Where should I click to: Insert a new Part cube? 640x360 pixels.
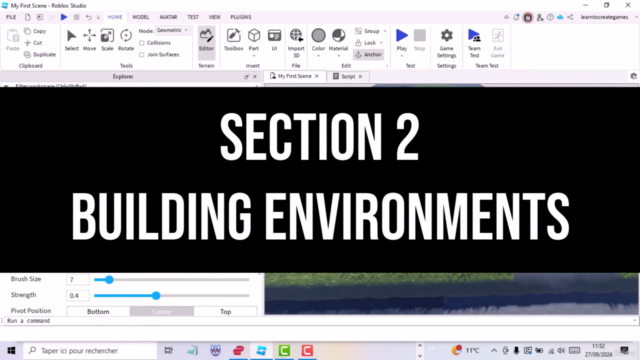(x=254, y=36)
